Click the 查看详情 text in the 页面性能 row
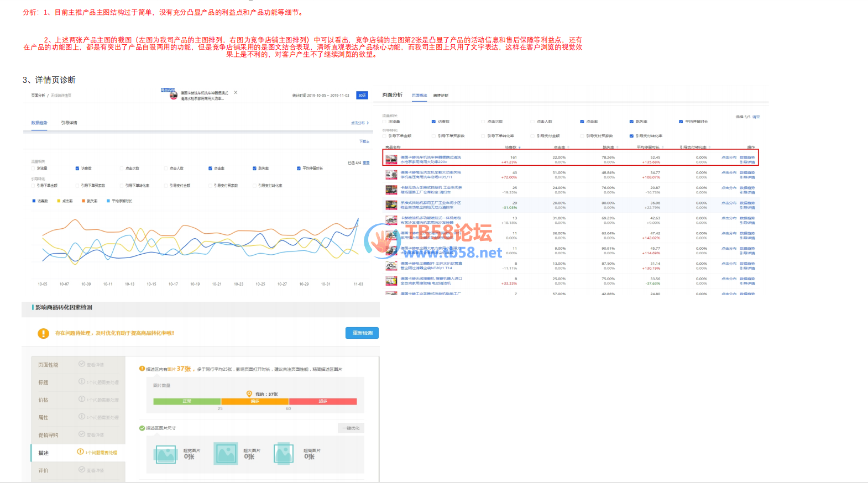This screenshot has height=483, width=868. click(x=95, y=365)
